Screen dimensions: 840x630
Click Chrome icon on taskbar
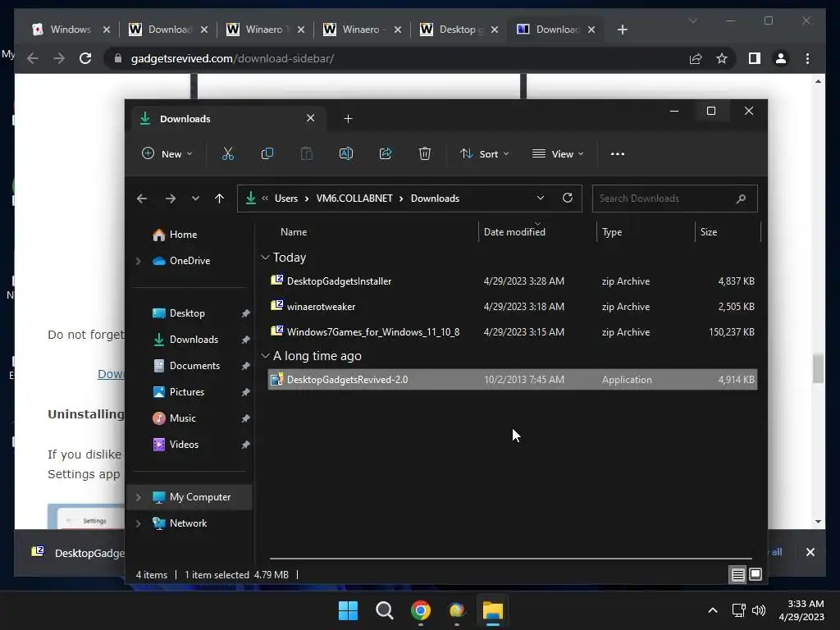point(421,610)
